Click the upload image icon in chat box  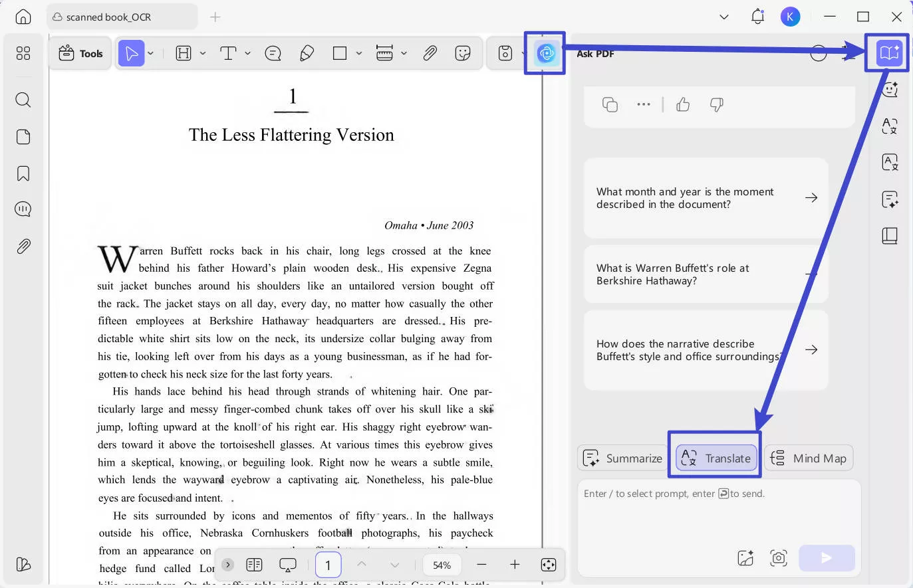point(745,557)
